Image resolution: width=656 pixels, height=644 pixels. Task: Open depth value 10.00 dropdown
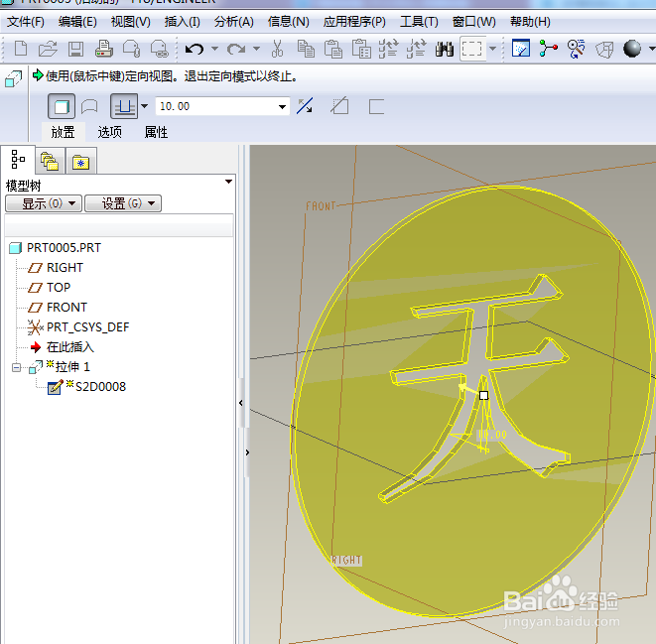click(x=283, y=106)
